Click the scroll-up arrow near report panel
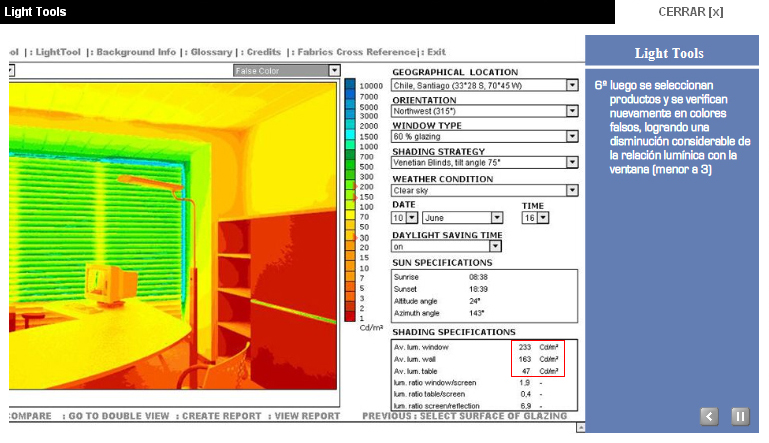The height and width of the screenshot is (443, 769). 581,428
